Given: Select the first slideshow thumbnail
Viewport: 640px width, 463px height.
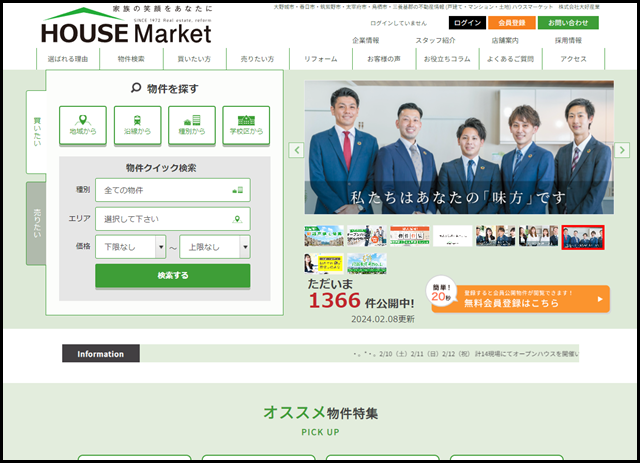Looking at the screenshot, I should click(324, 236).
